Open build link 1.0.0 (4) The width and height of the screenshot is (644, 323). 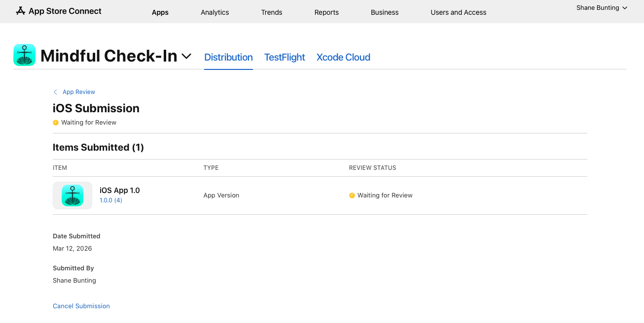111,200
